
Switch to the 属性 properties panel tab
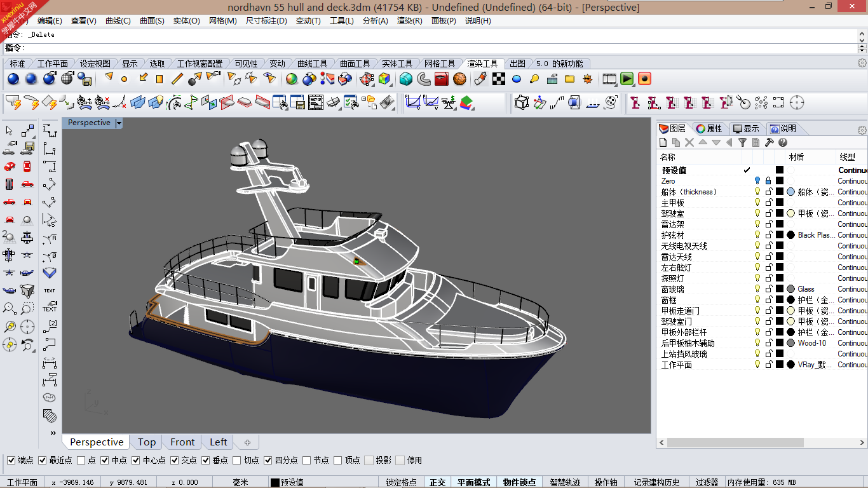[709, 128]
